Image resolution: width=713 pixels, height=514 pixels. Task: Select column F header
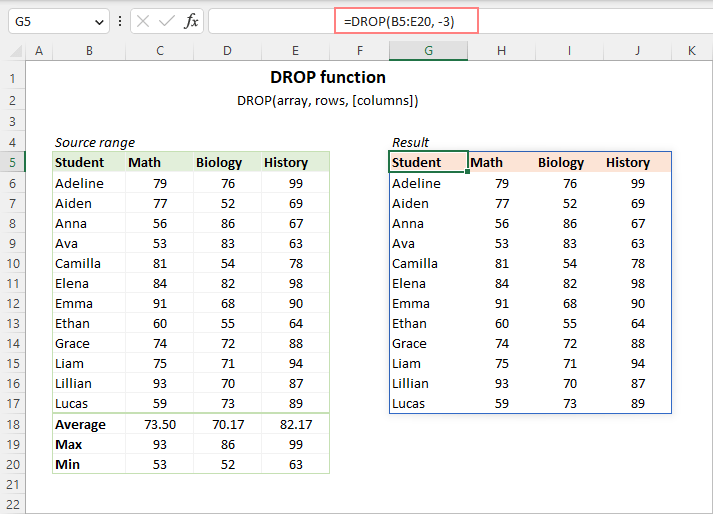point(360,50)
